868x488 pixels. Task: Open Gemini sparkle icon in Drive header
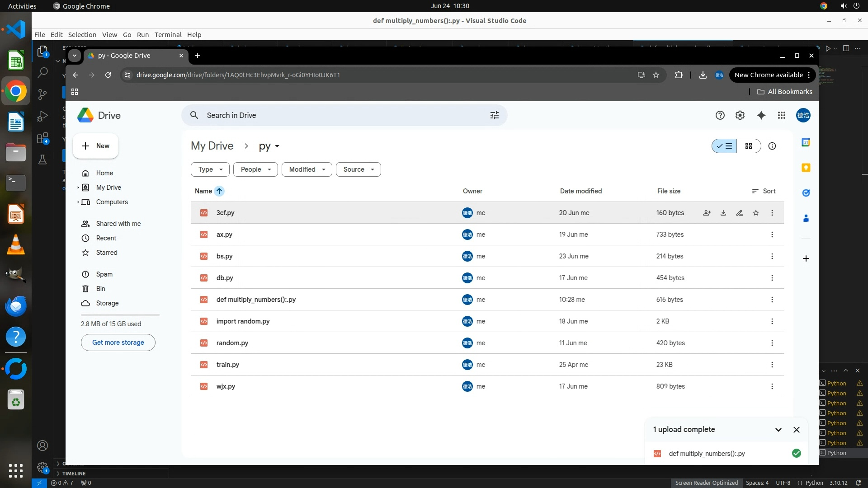point(761,115)
